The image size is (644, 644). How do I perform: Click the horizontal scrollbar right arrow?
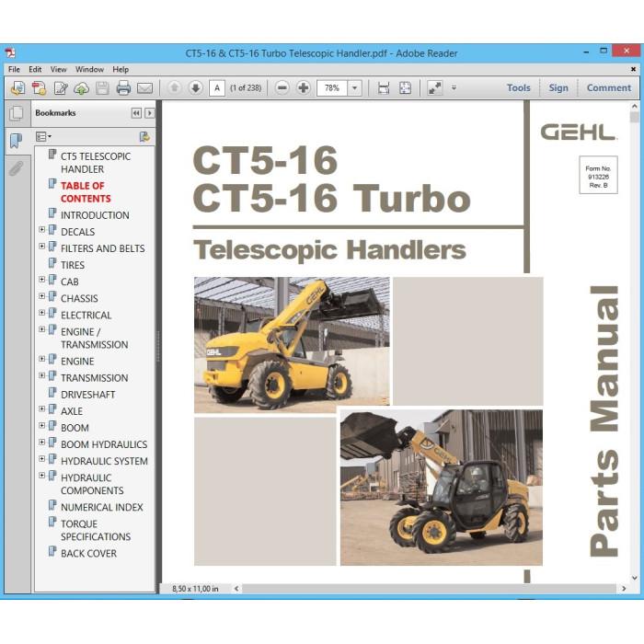coord(624,589)
